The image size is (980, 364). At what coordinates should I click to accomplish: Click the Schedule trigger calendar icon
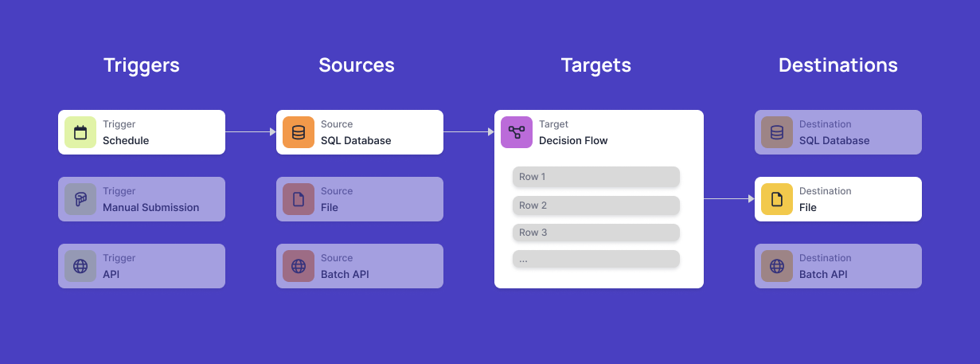click(x=80, y=132)
